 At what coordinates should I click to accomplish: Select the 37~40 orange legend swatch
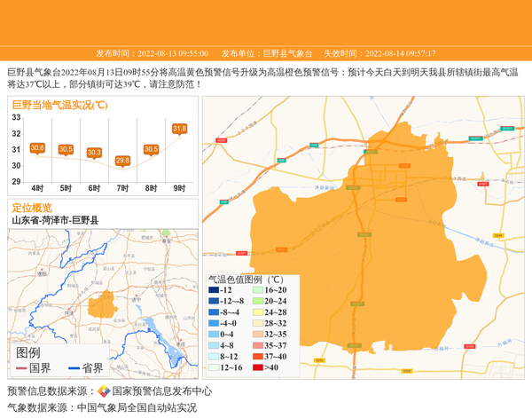(259, 356)
